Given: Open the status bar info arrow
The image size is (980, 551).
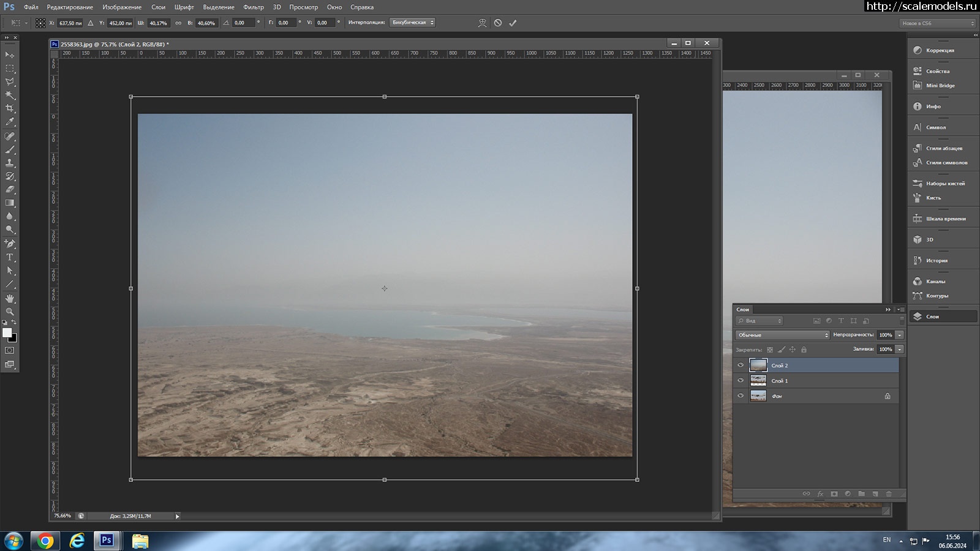Looking at the screenshot, I should click(178, 516).
